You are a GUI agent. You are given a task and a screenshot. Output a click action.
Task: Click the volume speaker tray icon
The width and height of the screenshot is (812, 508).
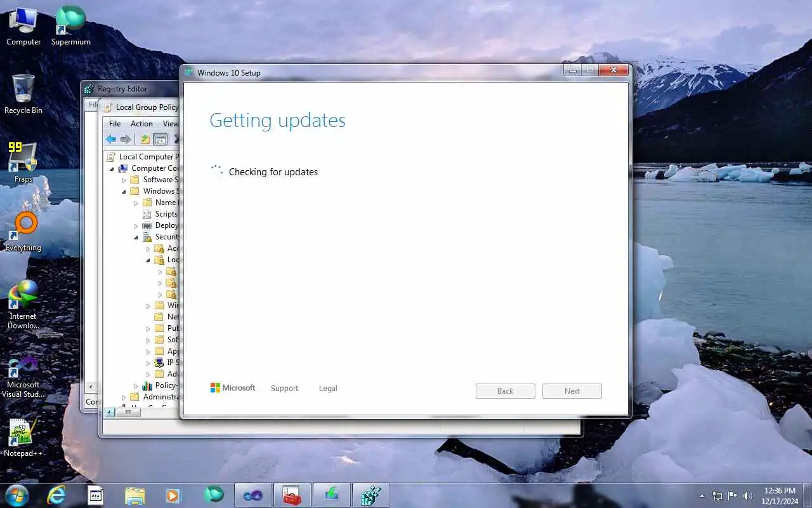click(x=748, y=496)
